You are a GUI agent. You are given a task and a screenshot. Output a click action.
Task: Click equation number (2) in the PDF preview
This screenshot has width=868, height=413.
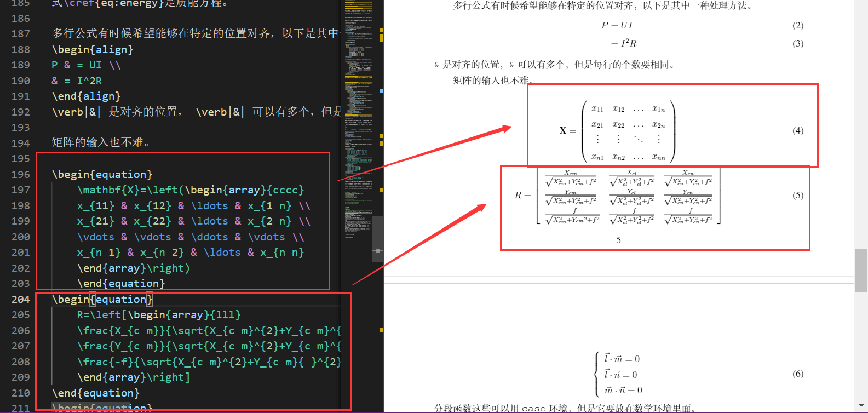click(x=798, y=25)
